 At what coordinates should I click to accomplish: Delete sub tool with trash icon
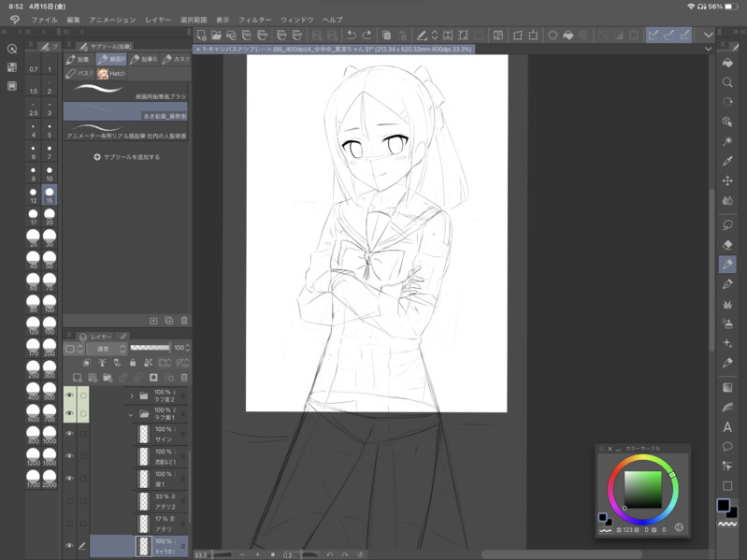click(x=184, y=321)
